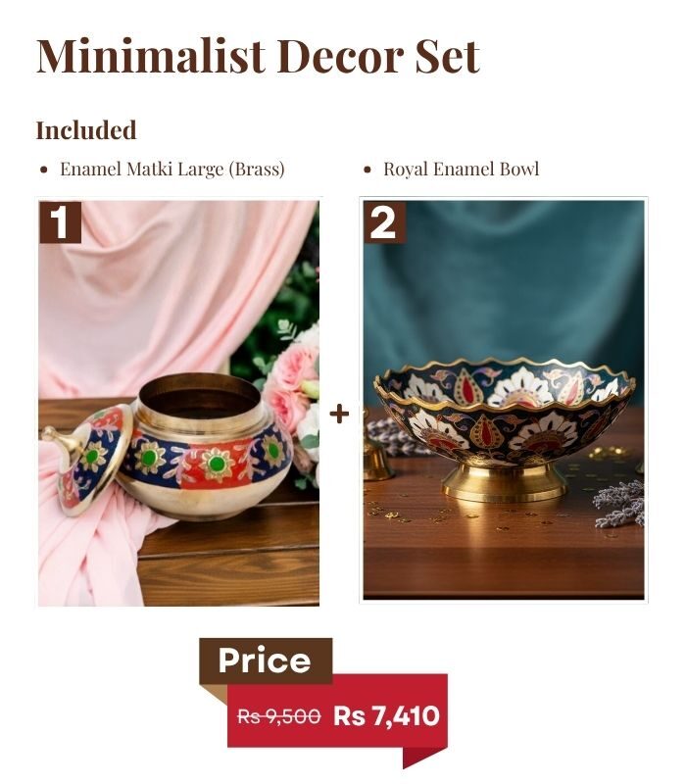686x784 pixels.
Task: Click bullet before Royal Enamel Bowl
Action: pyautogui.click(x=367, y=170)
